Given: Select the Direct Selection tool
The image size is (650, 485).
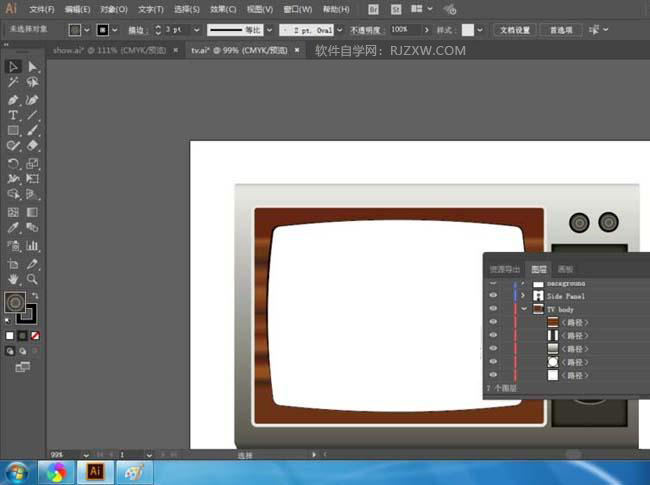Looking at the screenshot, I should 33,67.
